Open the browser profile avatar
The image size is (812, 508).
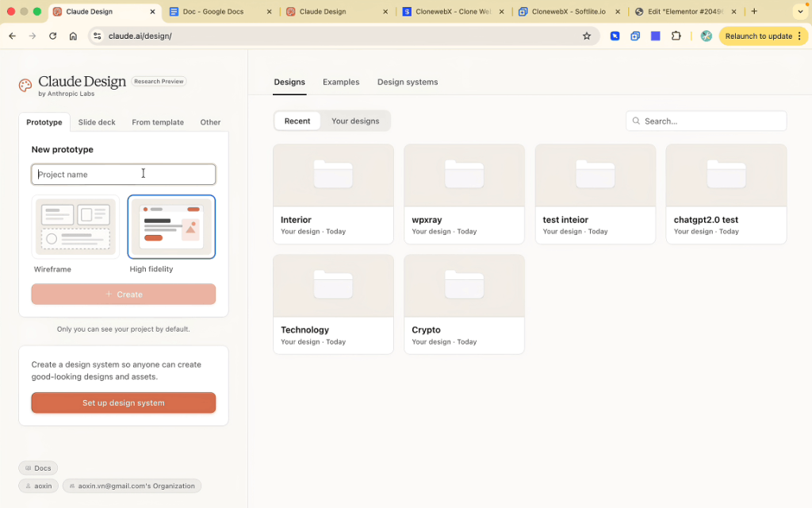tap(707, 36)
